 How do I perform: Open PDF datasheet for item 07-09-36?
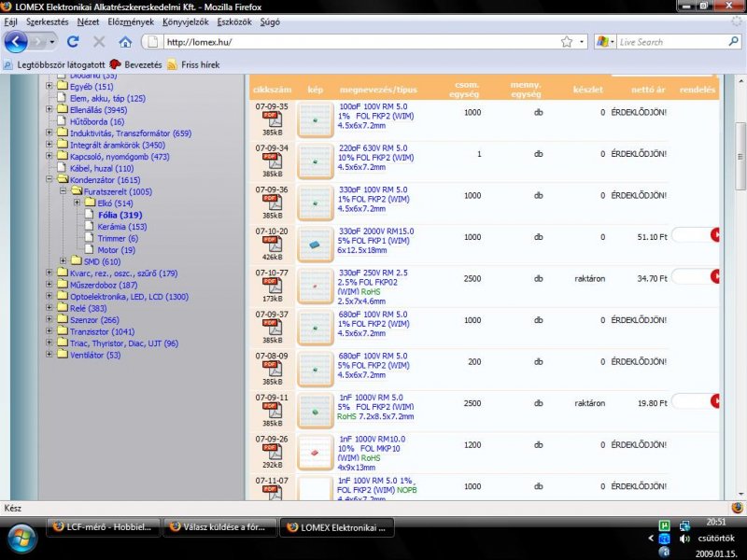pos(272,203)
